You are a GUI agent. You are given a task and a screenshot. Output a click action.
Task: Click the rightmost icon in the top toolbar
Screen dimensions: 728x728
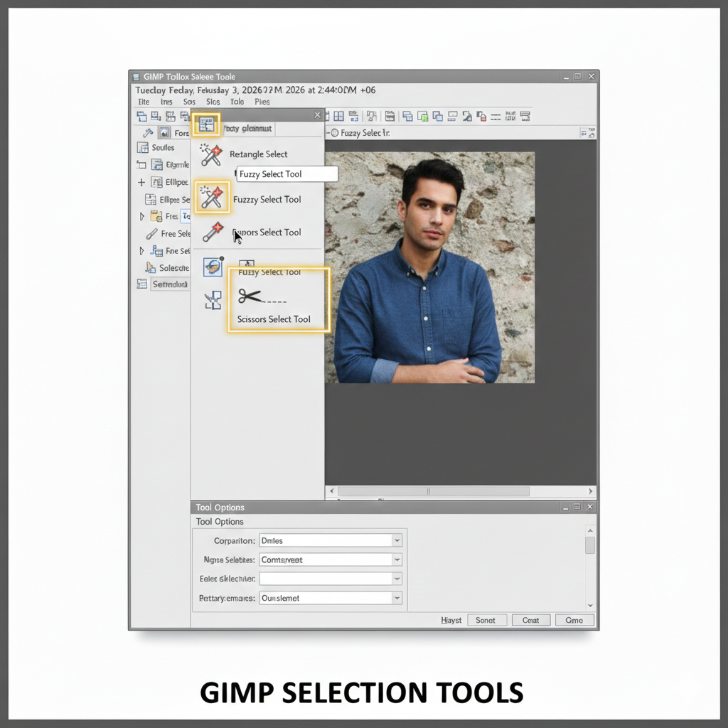pos(525,116)
